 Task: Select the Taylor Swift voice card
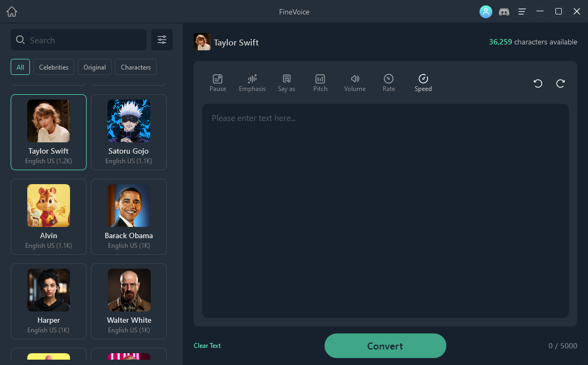pyautogui.click(x=49, y=132)
